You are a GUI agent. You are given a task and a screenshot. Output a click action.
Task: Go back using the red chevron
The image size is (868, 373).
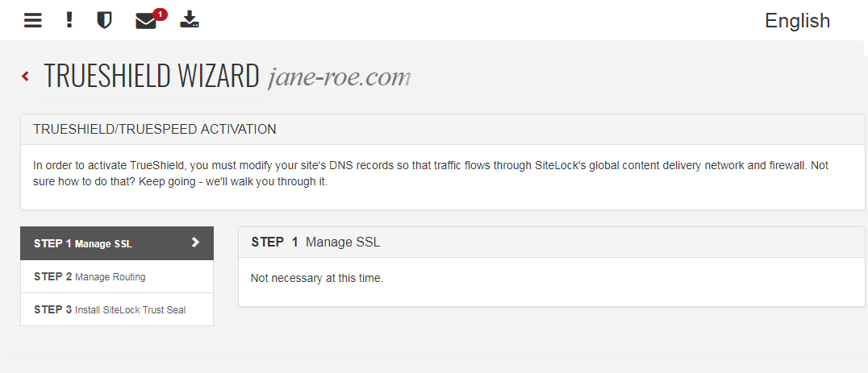click(26, 77)
